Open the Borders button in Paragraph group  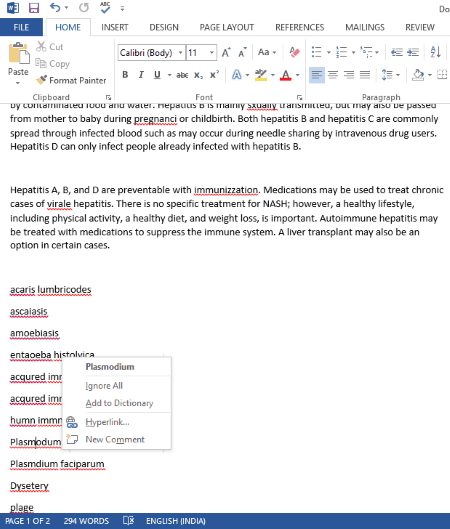click(x=442, y=75)
